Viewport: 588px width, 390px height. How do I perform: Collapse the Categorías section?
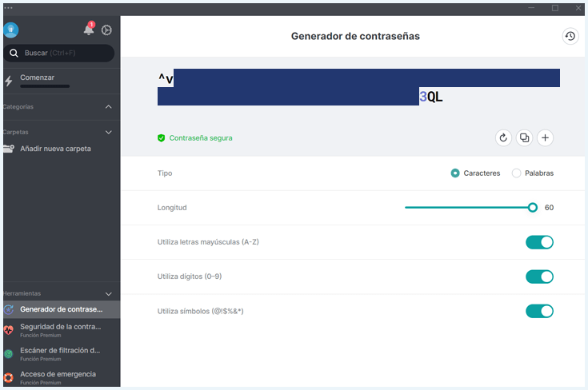pyautogui.click(x=108, y=107)
